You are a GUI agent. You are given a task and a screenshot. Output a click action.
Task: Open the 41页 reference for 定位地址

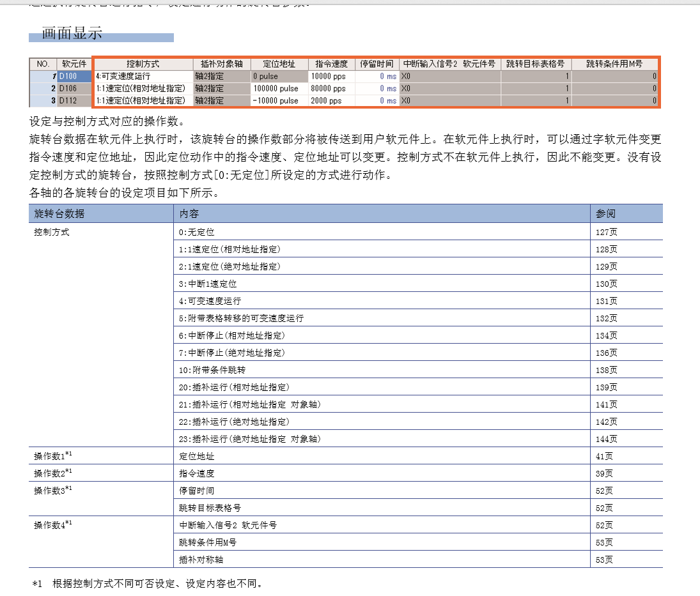tap(604, 456)
